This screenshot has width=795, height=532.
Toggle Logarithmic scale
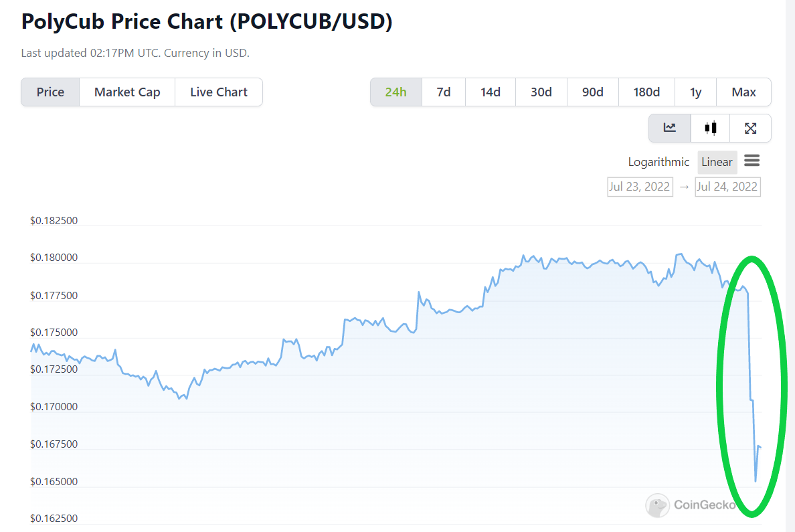pos(658,162)
